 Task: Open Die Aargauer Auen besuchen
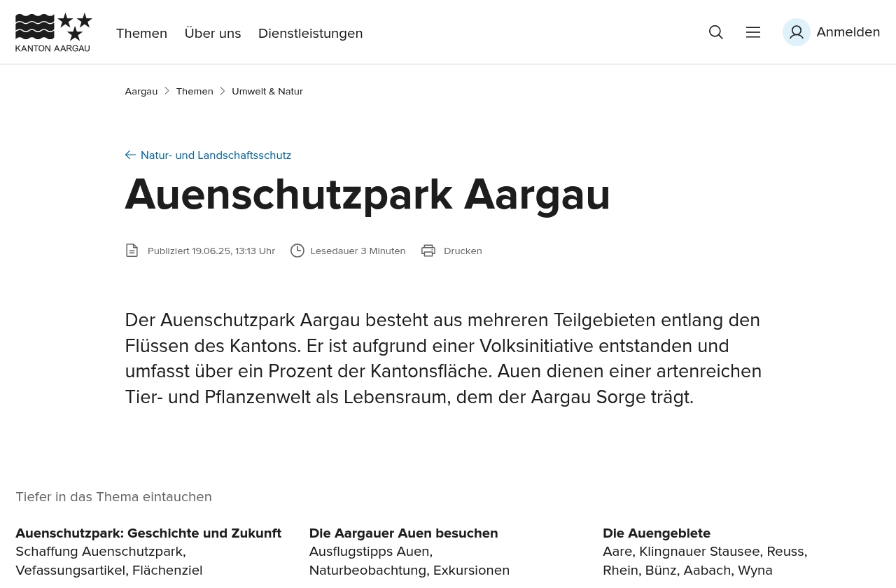(x=403, y=533)
